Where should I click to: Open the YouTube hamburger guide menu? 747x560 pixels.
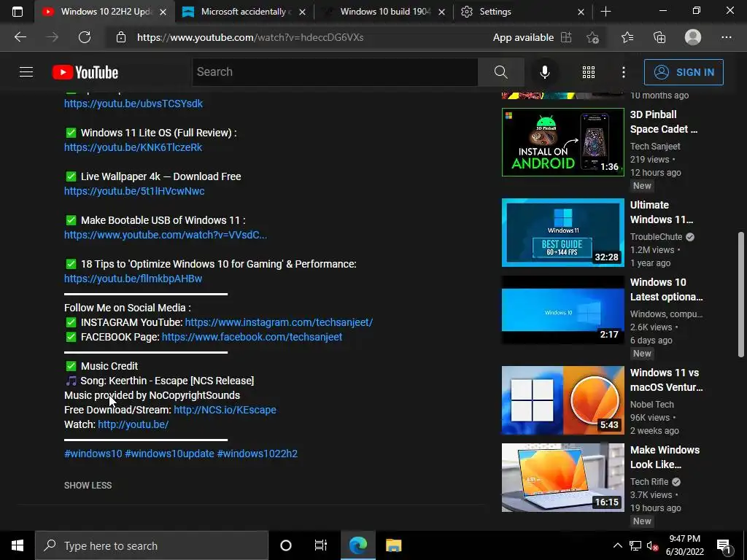[26, 72]
